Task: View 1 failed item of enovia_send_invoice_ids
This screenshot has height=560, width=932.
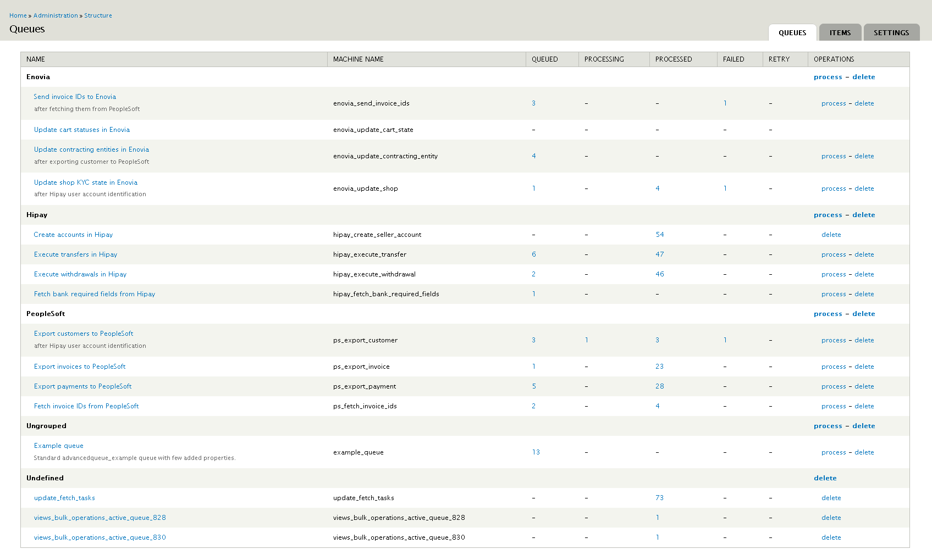Action: point(725,103)
